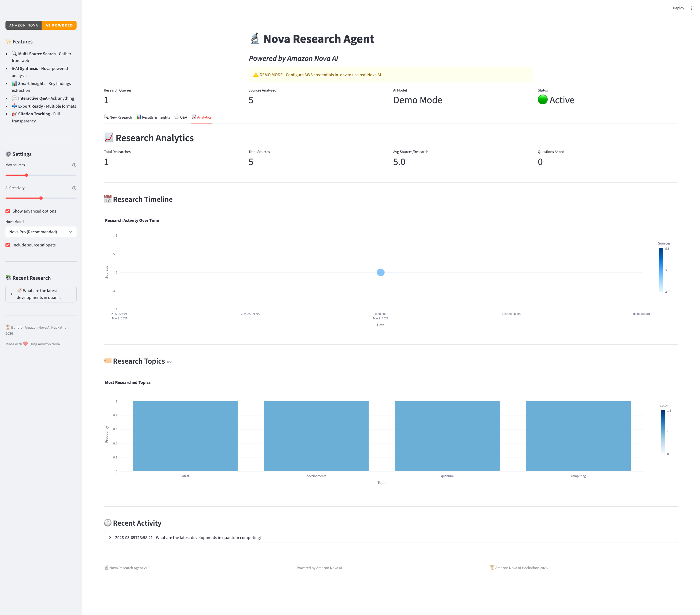Screen dimensions: 700x615
Task: Open the Nova Model dropdown
Action: point(41,232)
